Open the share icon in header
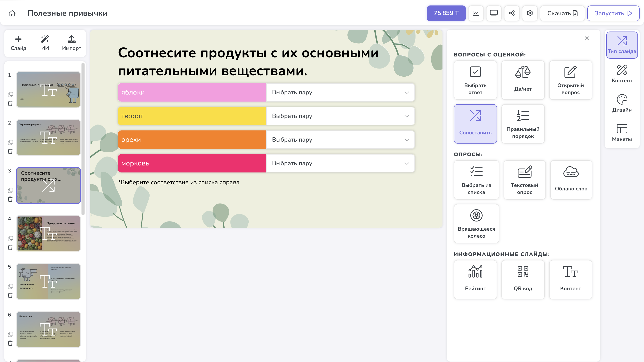 [512, 13]
